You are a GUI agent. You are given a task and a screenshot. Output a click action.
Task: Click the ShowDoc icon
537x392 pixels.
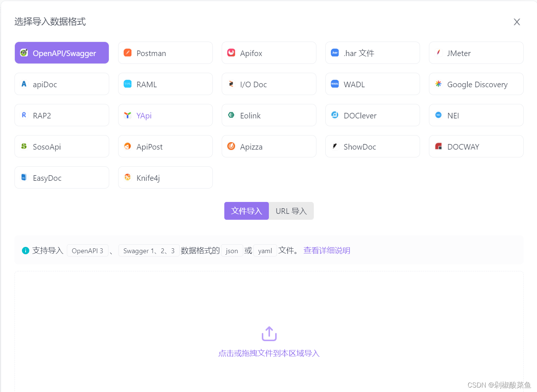[335, 146]
